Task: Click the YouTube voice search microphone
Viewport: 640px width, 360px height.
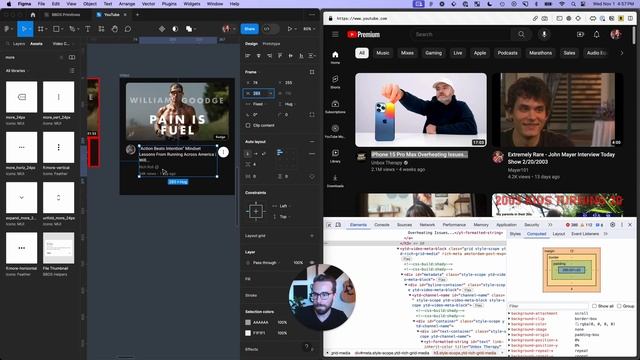Action: (544, 34)
